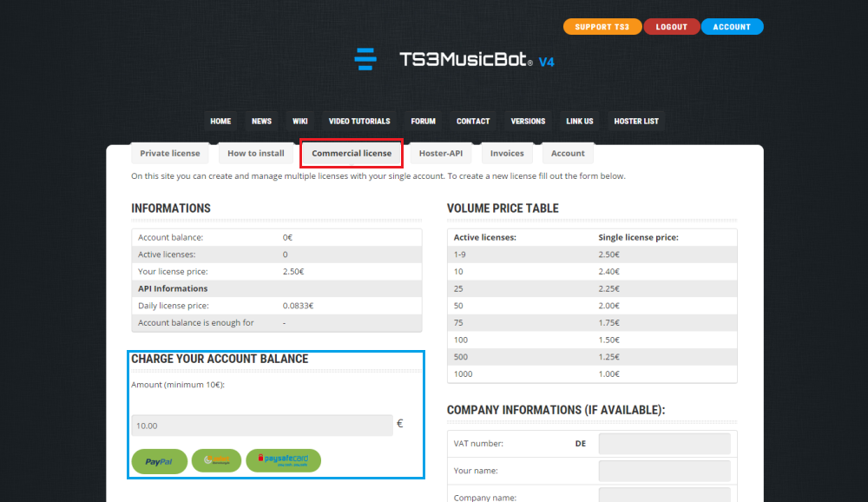Click the Single license price column header
Image resolution: width=868 pixels, height=502 pixels.
(638, 238)
